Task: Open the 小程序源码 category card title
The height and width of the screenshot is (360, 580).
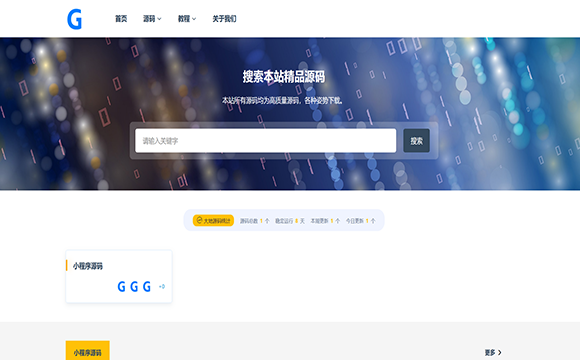Action: click(x=88, y=266)
